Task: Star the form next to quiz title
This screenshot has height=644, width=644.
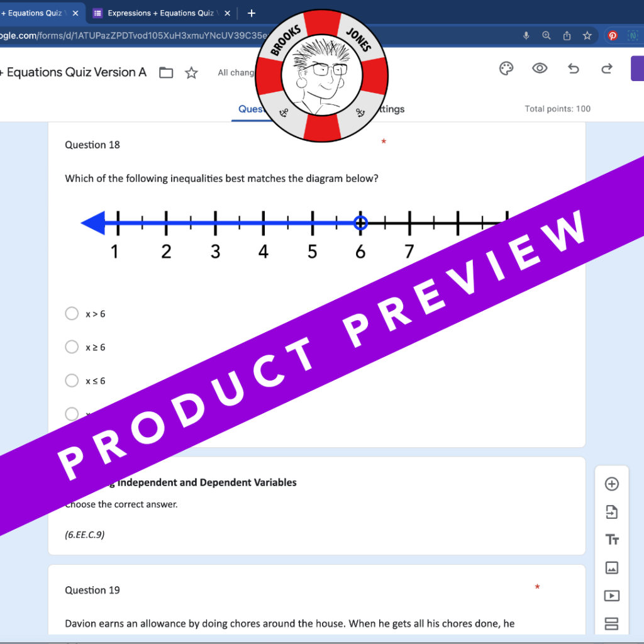Action: tap(191, 73)
